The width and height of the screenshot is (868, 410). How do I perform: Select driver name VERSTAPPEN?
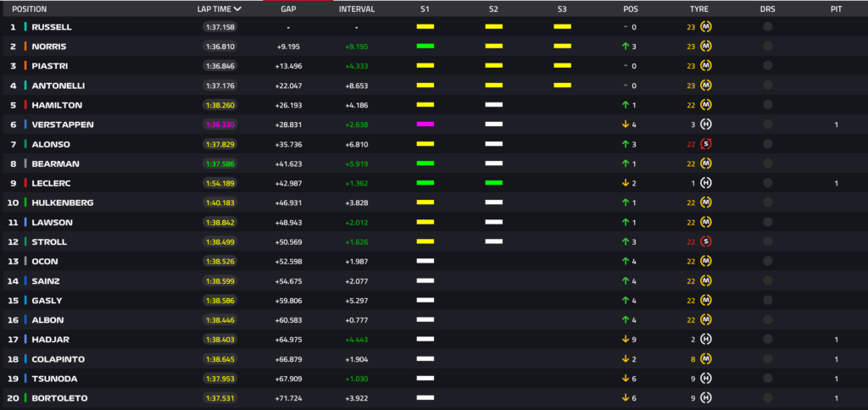62,125
